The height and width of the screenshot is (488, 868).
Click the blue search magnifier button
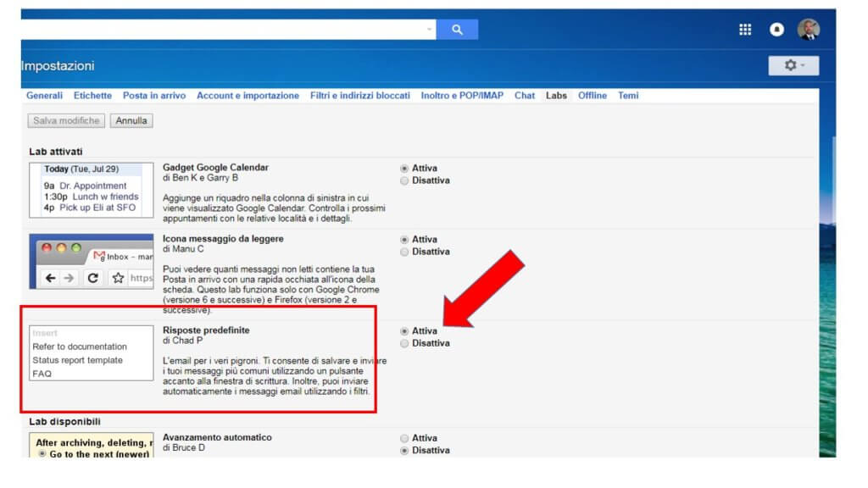457,30
